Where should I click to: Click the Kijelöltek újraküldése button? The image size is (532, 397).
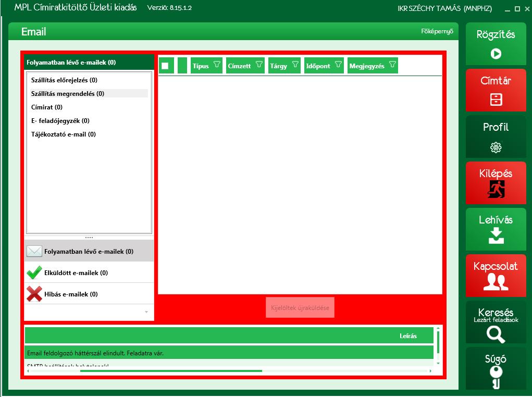(300, 308)
